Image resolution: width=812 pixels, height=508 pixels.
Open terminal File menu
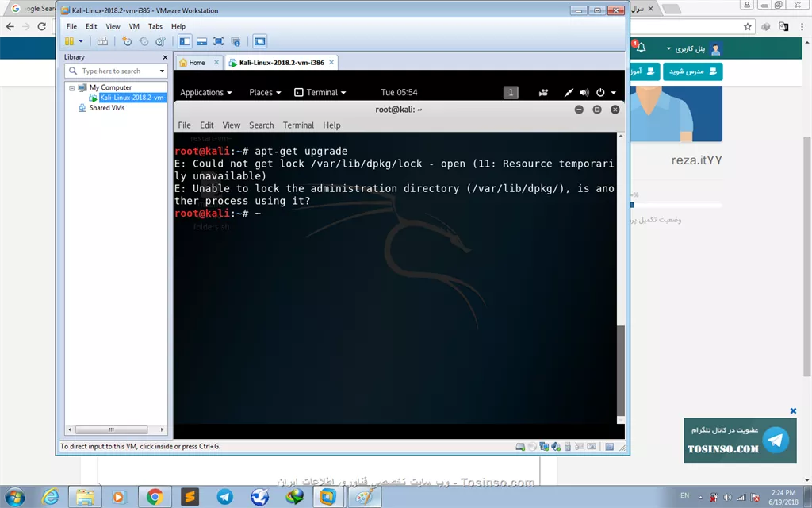point(184,125)
